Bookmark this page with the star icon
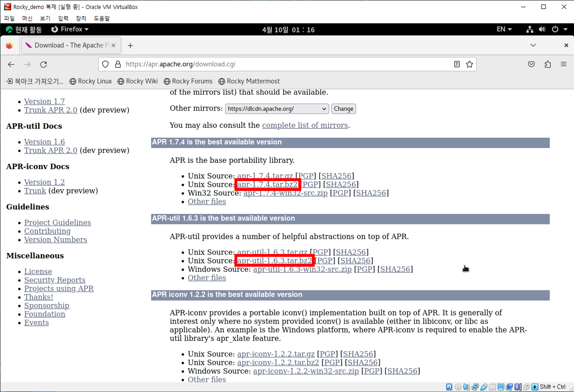The height and width of the screenshot is (392, 574). click(x=469, y=64)
